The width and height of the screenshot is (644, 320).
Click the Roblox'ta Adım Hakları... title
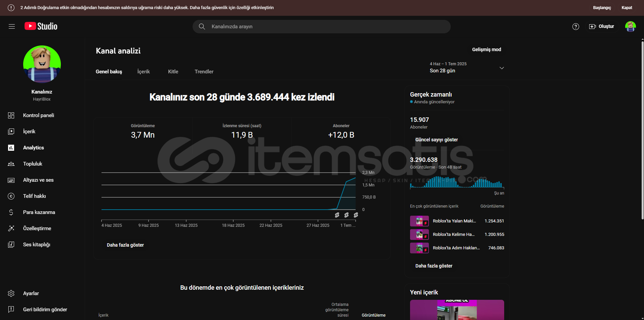tap(456, 248)
